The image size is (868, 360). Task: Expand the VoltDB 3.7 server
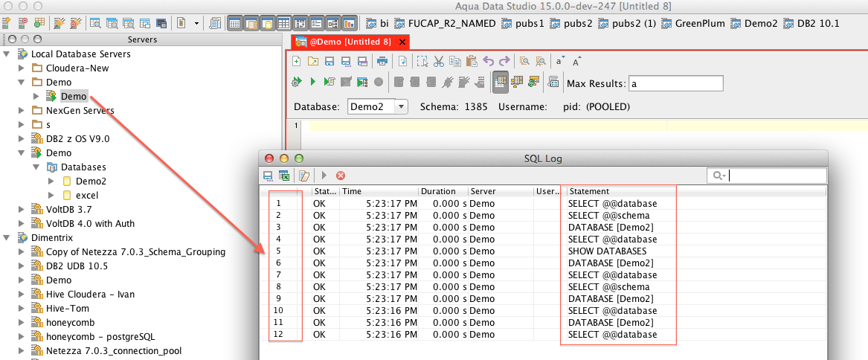tap(22, 209)
